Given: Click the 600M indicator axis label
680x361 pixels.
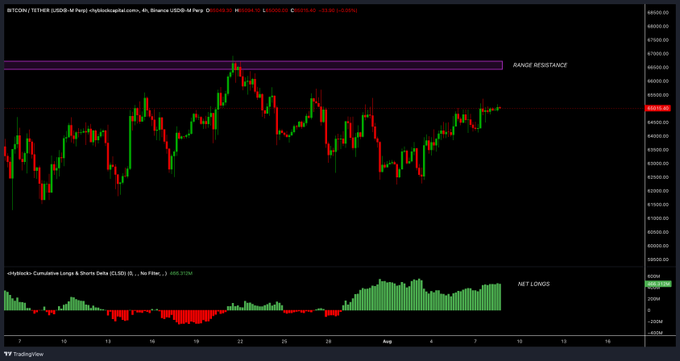Looking at the screenshot, I should [x=654, y=276].
